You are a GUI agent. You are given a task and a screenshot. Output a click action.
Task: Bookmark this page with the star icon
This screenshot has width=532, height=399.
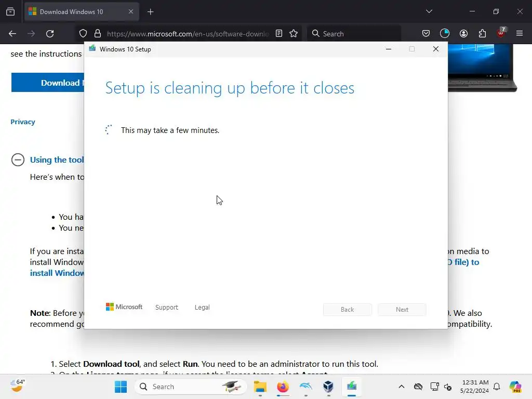[294, 34]
